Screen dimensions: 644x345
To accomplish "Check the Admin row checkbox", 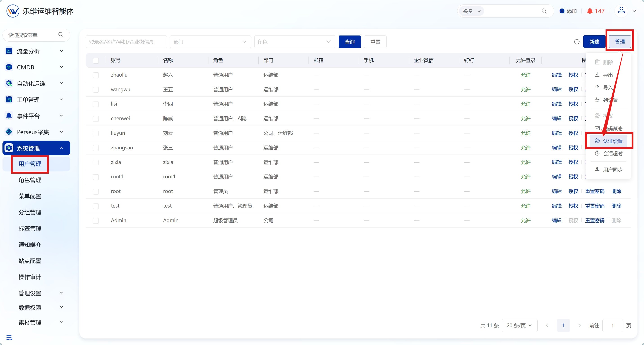I will pos(96,221).
